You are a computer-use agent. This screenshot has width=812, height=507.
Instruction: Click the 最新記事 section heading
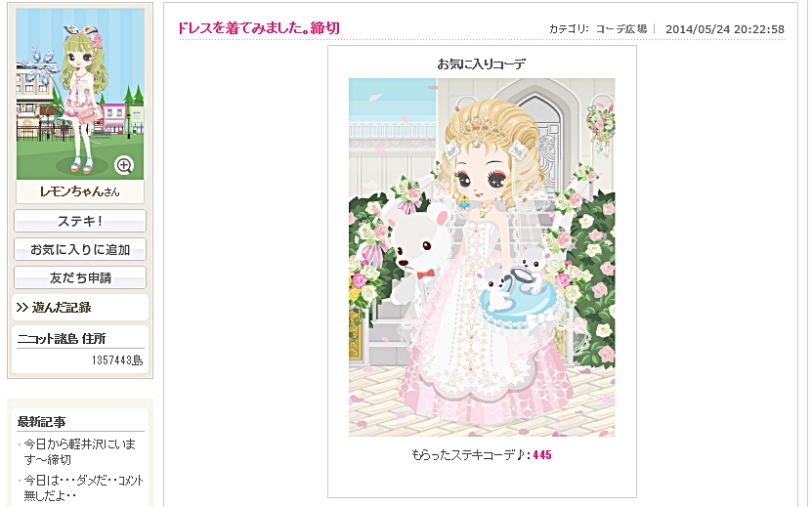41,422
